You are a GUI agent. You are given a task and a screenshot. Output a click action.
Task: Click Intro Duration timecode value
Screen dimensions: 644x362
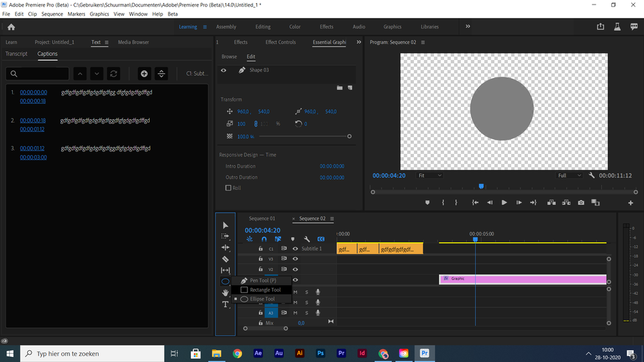(332, 166)
